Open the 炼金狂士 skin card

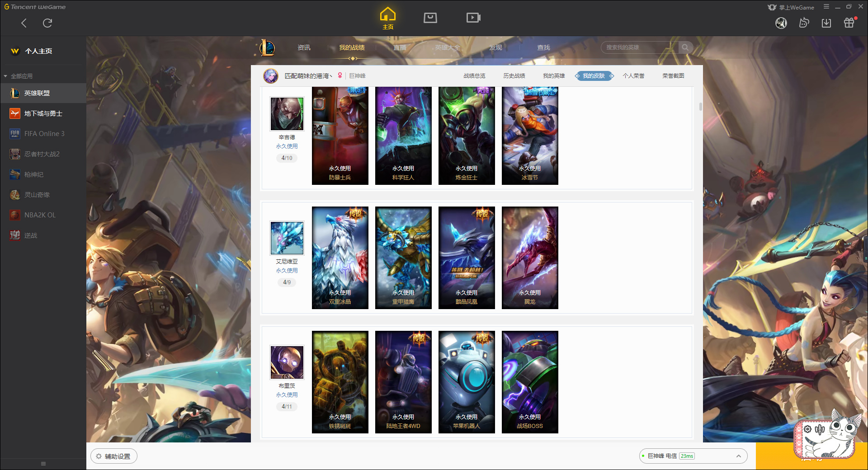[467, 136]
